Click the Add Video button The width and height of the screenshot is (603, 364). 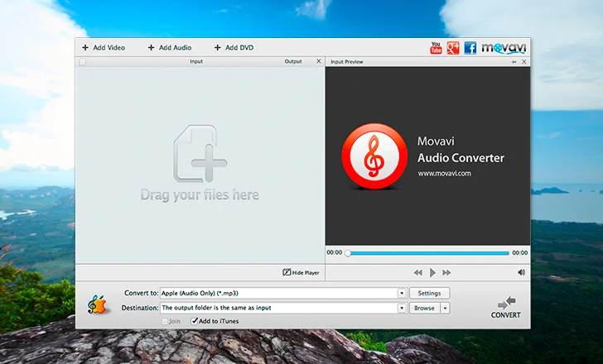(104, 48)
